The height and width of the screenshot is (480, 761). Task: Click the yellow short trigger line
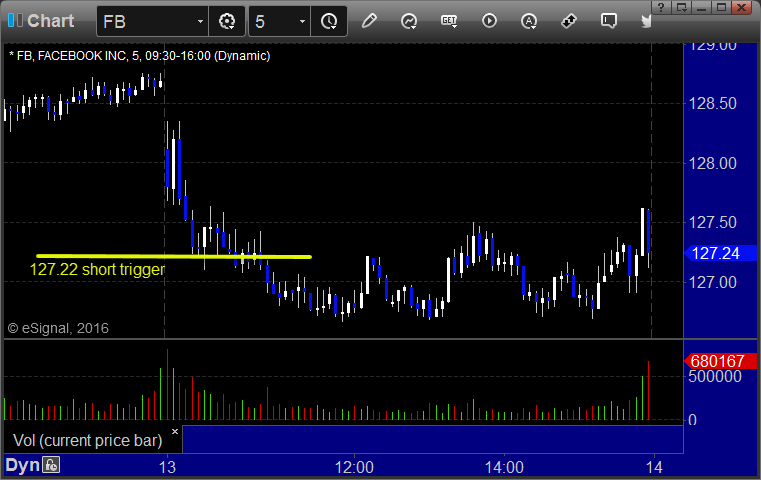pos(174,256)
